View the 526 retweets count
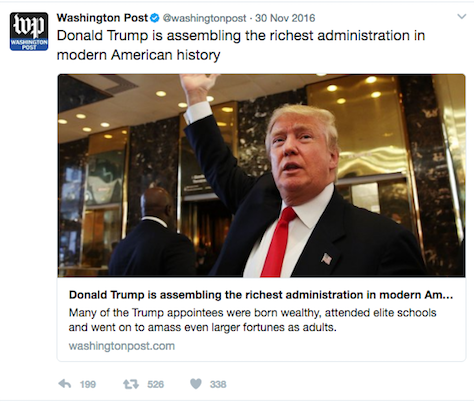 point(155,384)
